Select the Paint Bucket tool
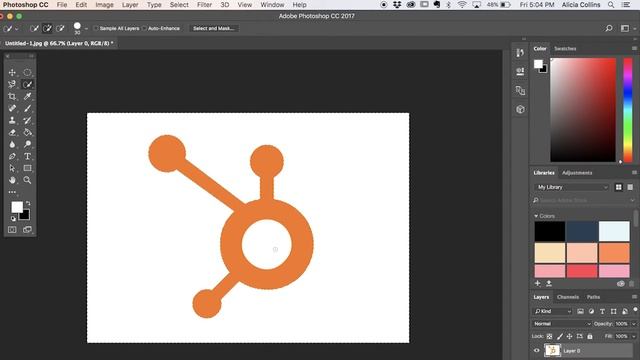The width and height of the screenshot is (640, 360). point(27,132)
